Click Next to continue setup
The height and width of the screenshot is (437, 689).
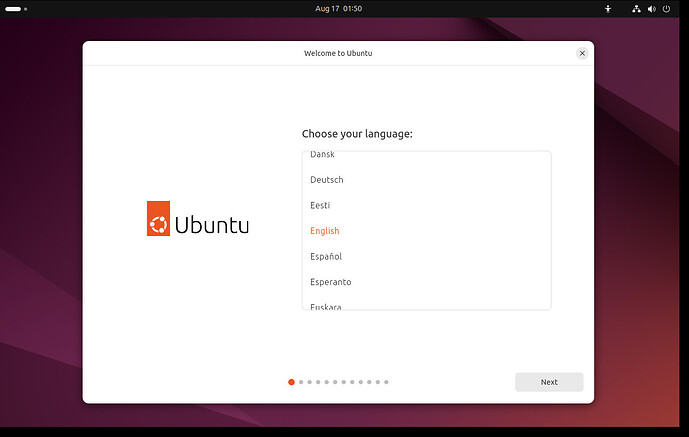[x=549, y=382]
